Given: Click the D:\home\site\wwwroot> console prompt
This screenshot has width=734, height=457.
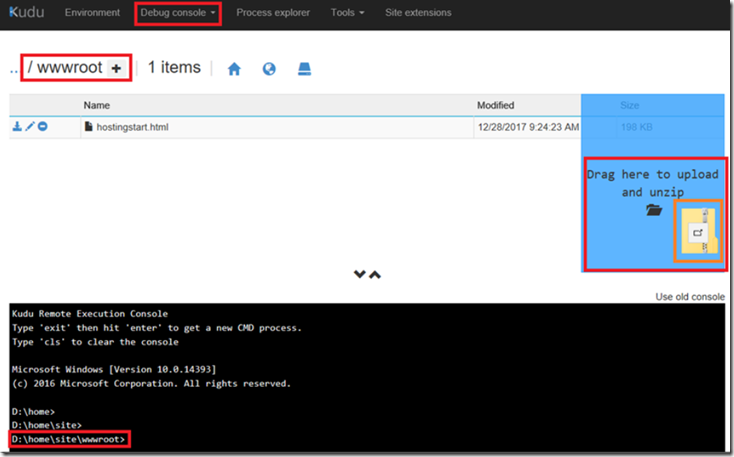Looking at the screenshot, I should tap(69, 439).
